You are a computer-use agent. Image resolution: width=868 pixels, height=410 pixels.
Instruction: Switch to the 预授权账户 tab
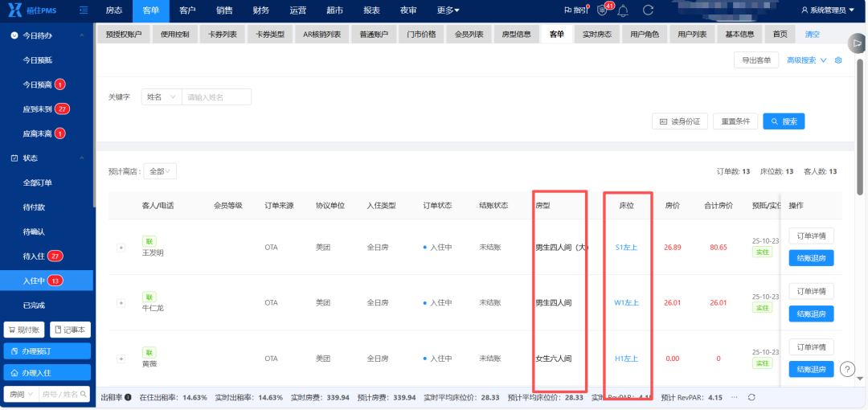pos(124,35)
